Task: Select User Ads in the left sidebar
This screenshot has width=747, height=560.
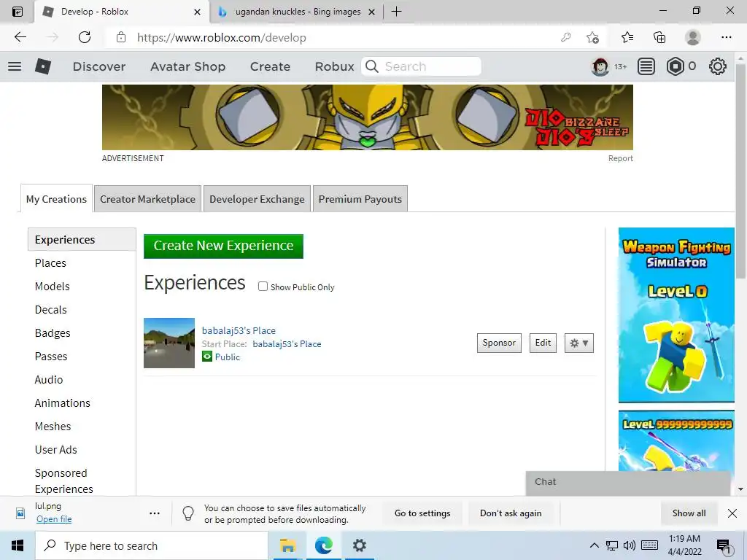Action: pos(55,449)
